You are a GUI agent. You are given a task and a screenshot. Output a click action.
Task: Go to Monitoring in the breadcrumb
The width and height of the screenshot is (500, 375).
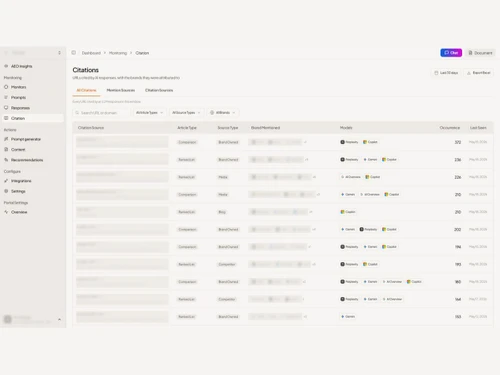coord(118,53)
